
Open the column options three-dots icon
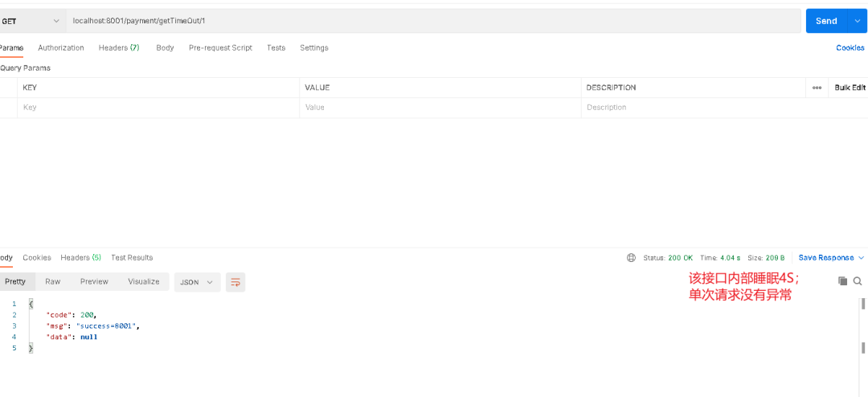817,88
